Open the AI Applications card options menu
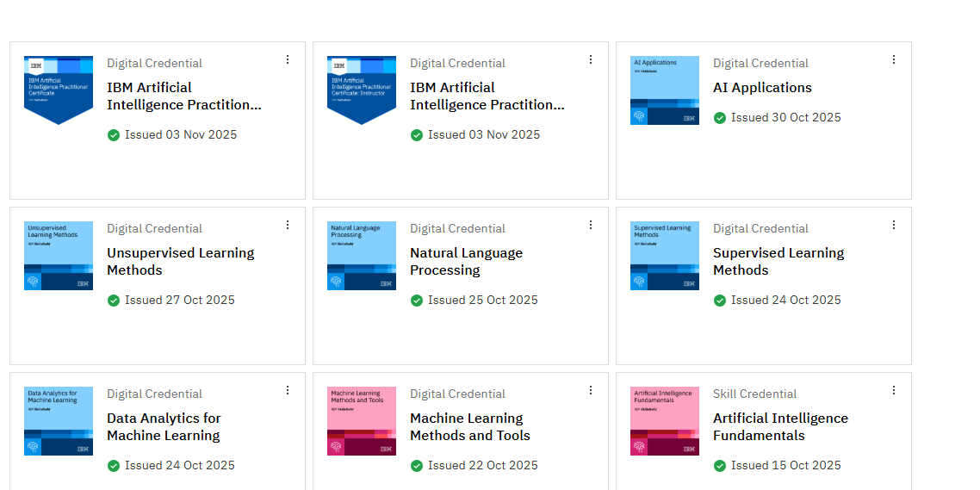Image resolution: width=980 pixels, height=490 pixels. pyautogui.click(x=893, y=59)
